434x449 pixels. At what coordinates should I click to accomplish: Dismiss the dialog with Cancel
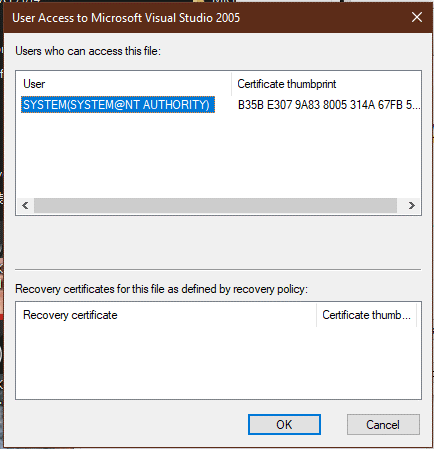click(x=383, y=425)
